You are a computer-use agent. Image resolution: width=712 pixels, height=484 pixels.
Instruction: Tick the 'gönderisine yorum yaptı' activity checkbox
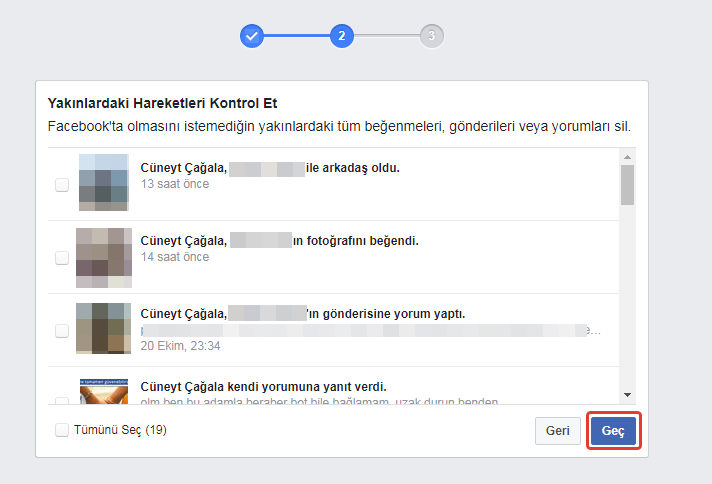pos(62,330)
